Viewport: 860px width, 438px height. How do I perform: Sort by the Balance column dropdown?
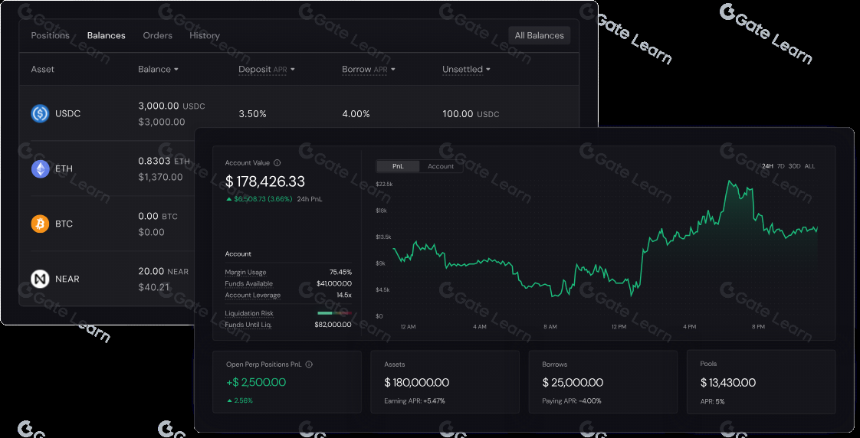(158, 70)
